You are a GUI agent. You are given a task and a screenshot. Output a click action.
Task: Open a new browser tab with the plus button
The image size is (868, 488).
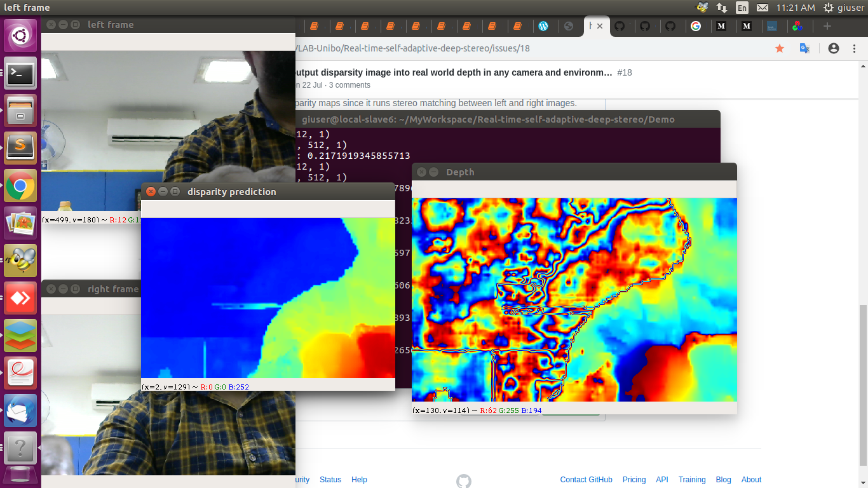coord(827,27)
